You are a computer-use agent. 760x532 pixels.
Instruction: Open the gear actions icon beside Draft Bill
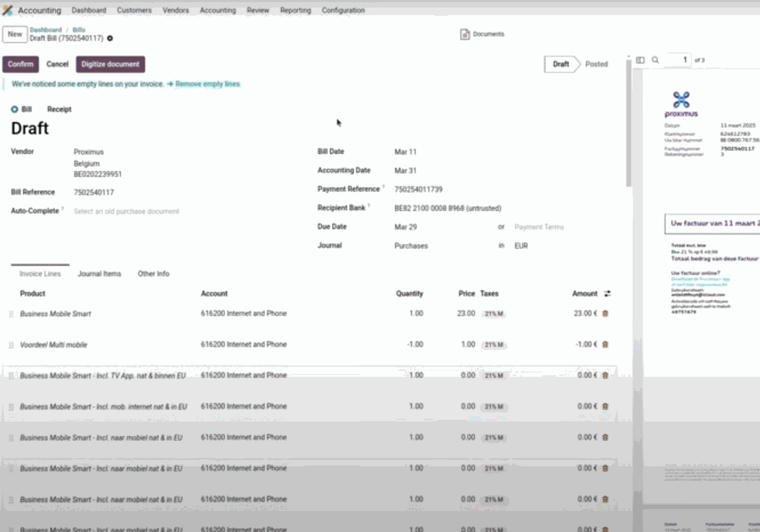tap(110, 38)
